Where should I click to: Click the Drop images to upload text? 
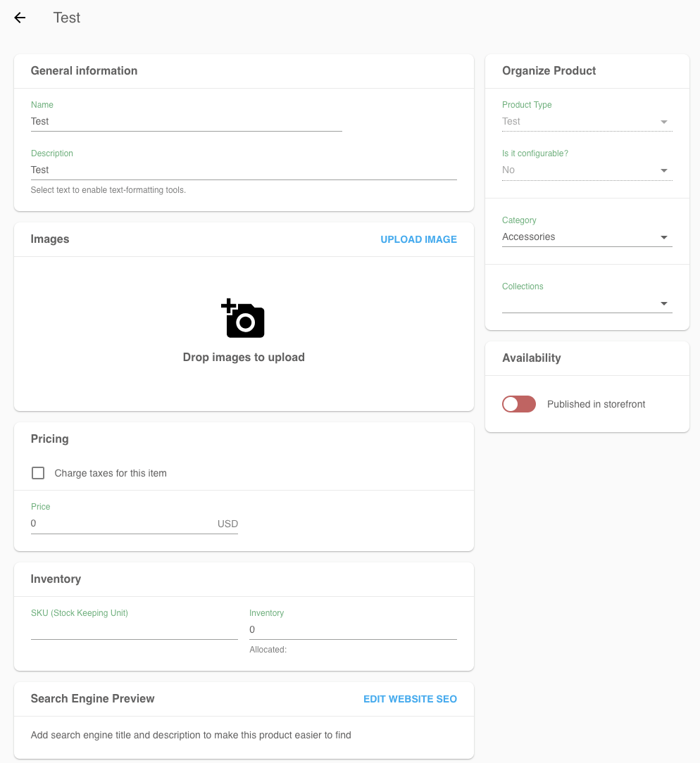point(244,357)
